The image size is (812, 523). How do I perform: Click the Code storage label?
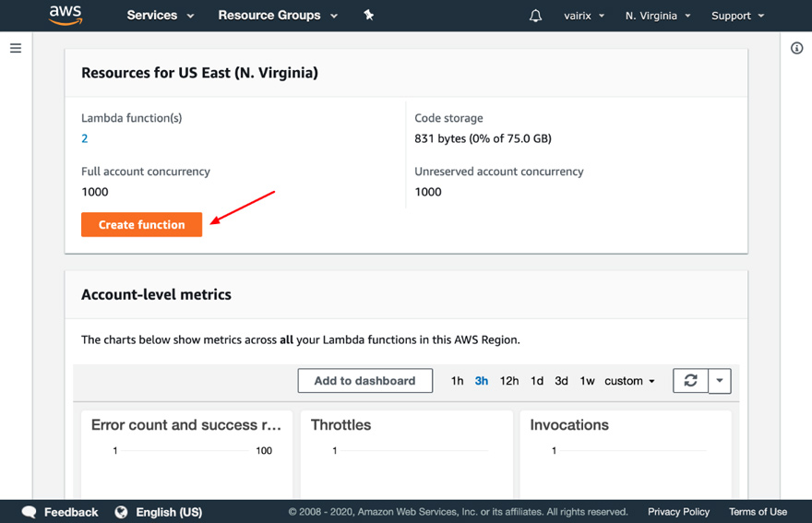448,118
